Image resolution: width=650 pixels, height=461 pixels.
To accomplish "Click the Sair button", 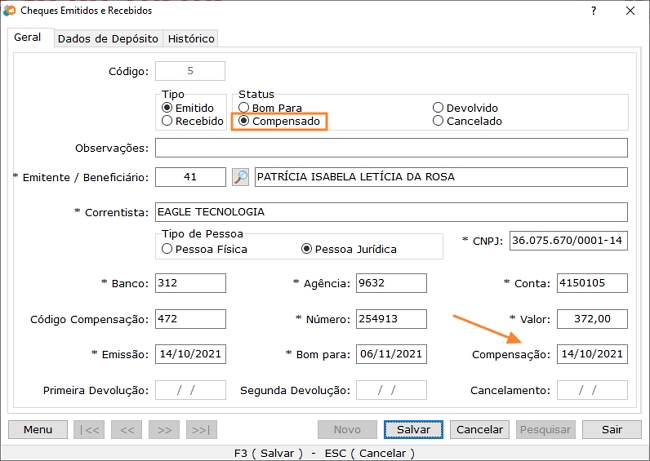I will pyautogui.click(x=612, y=429).
